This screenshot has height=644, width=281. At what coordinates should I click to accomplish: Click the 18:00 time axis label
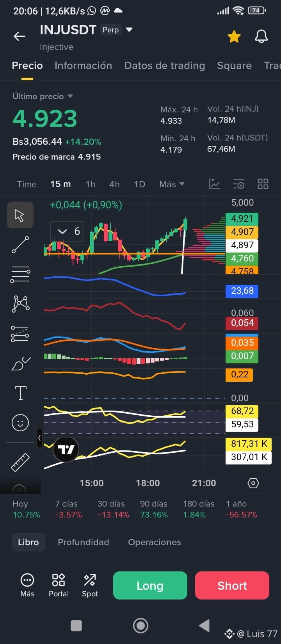[x=148, y=483]
